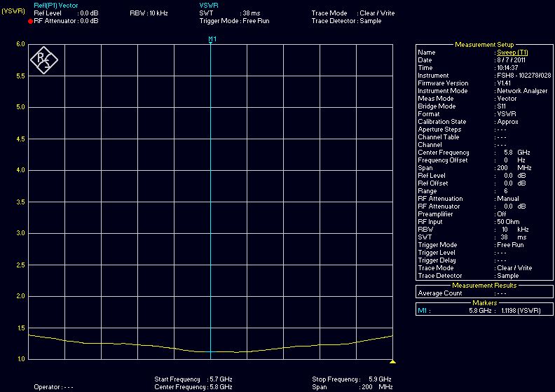Viewport: 555px width, 392px height.
Task: Click the Range row showing 6
Action: [484, 191]
